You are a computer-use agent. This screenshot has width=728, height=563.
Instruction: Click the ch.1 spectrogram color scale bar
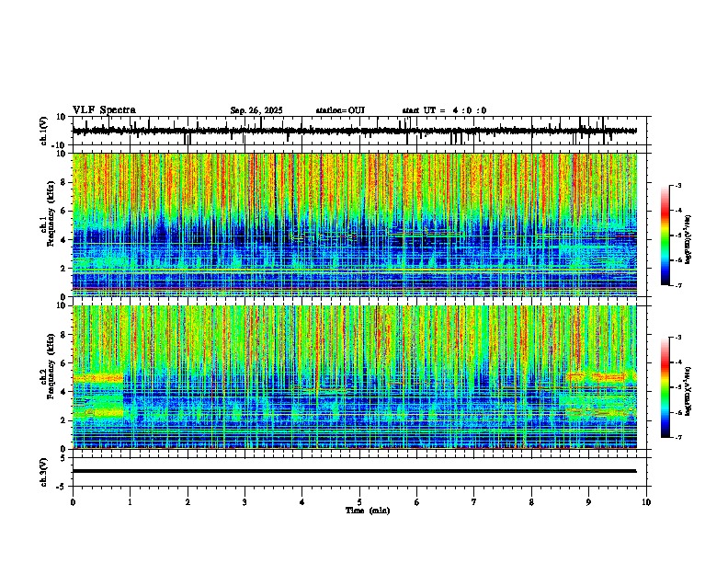tap(665, 235)
